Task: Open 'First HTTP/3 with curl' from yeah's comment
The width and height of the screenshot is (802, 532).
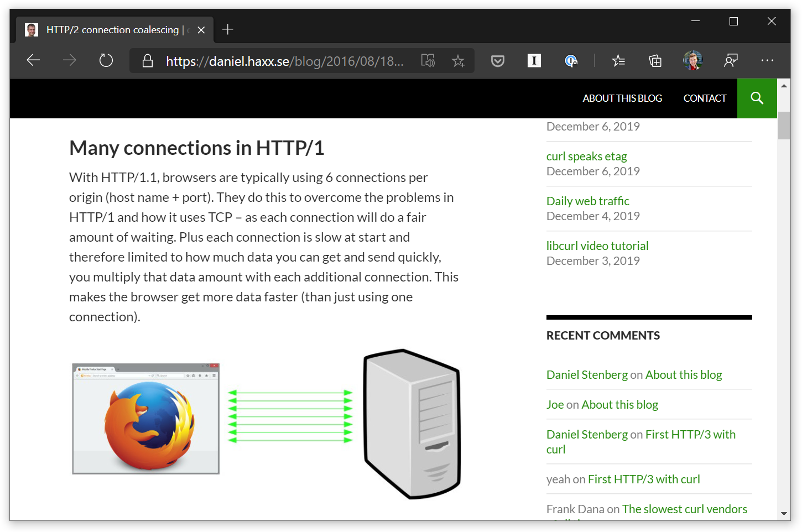Action: click(644, 479)
